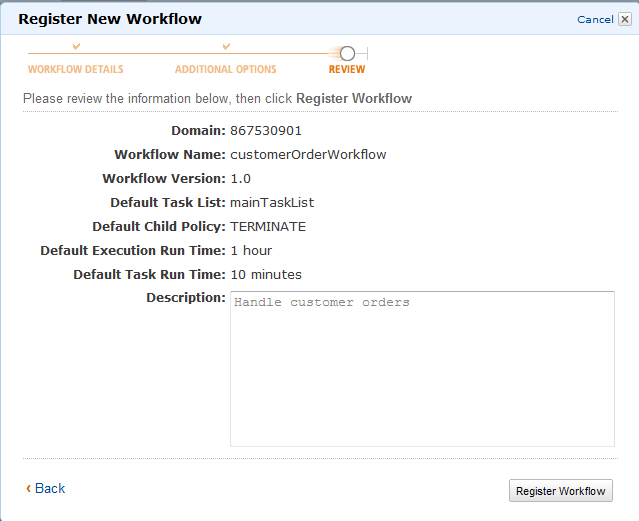Click the Register New Workflow dialog title

(x=110, y=19)
